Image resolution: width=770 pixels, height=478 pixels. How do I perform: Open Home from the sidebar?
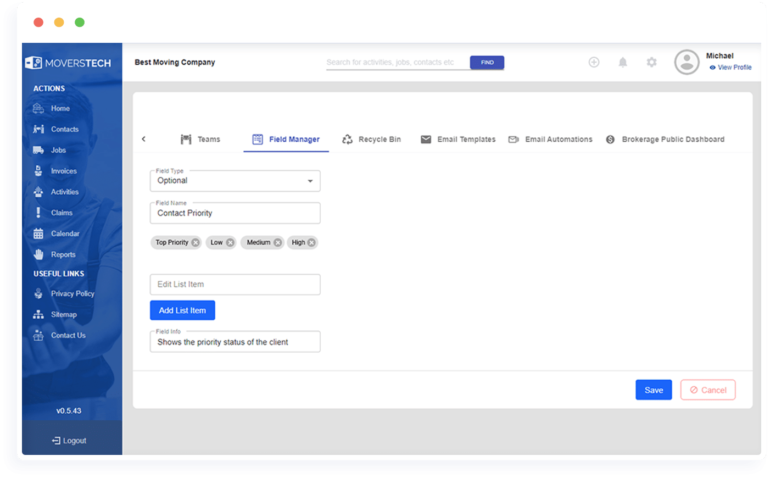point(60,108)
